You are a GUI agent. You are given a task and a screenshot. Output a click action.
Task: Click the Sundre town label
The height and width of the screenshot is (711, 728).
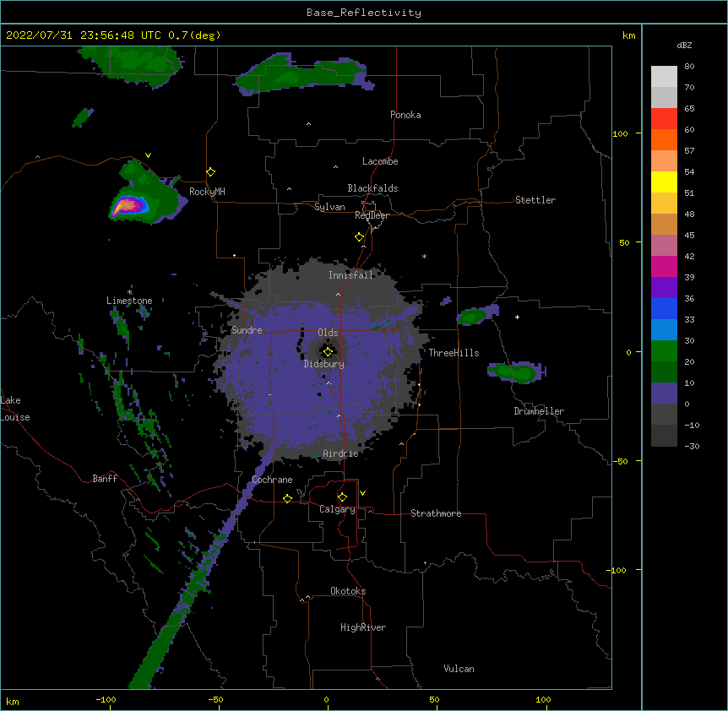click(247, 330)
